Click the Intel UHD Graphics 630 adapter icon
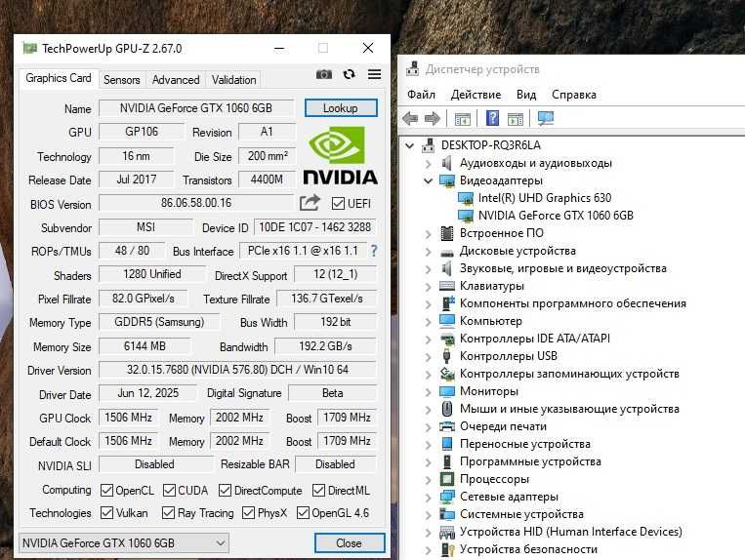This screenshot has height=560, width=745. [465, 198]
